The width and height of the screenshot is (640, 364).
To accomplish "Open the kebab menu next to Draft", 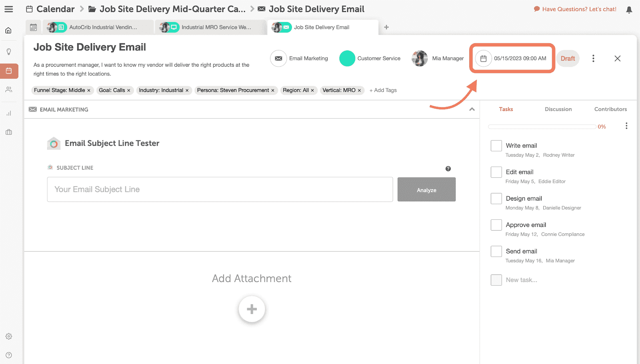I will (x=593, y=58).
